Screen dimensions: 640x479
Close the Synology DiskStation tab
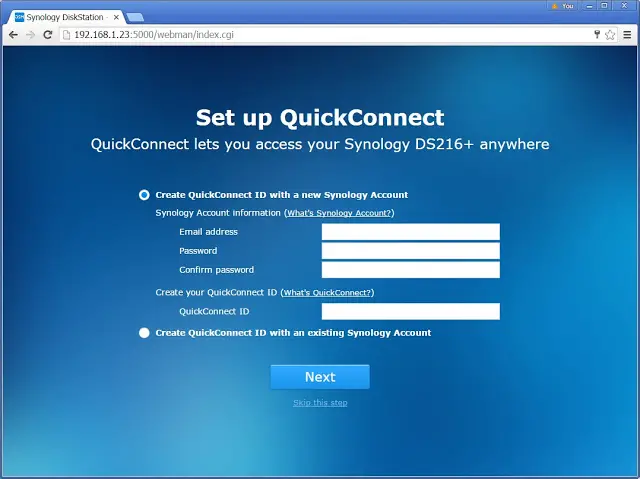tap(116, 18)
